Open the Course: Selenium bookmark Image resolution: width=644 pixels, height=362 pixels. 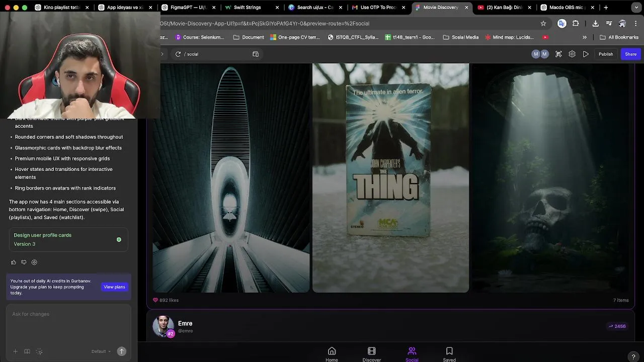[x=199, y=37]
